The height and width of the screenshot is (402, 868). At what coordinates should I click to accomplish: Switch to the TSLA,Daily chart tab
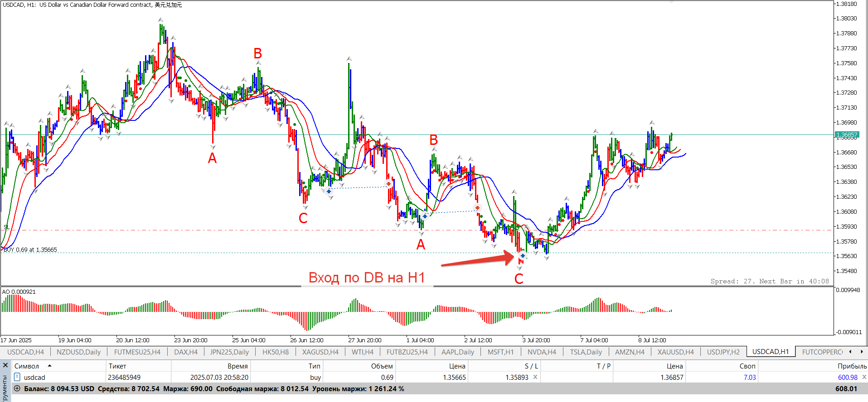[x=586, y=352]
